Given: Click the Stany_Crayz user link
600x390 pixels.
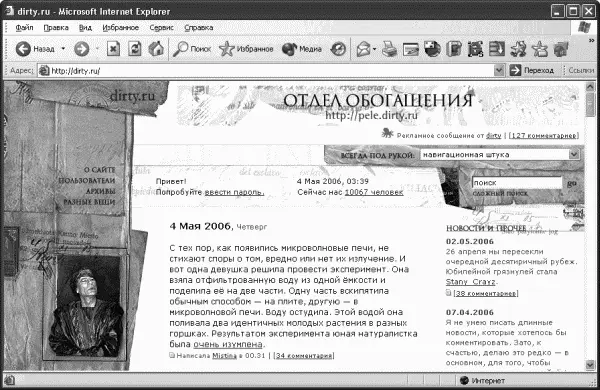Looking at the screenshot, I should [470, 282].
